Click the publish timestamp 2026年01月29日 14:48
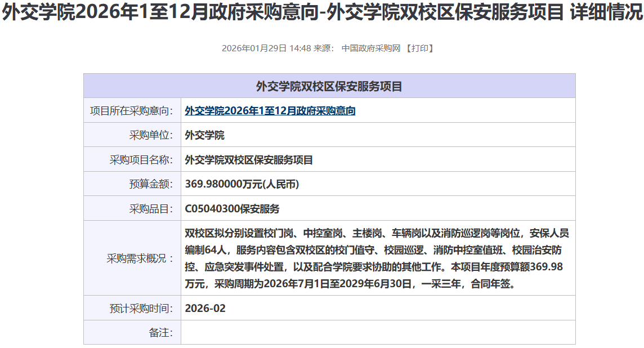The width and height of the screenshot is (644, 348). [x=266, y=48]
